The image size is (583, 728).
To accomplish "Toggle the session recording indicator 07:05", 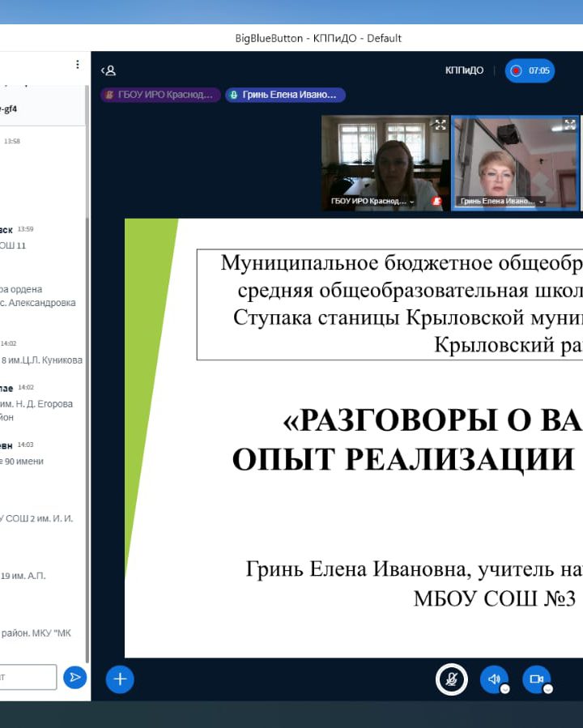I will click(530, 70).
